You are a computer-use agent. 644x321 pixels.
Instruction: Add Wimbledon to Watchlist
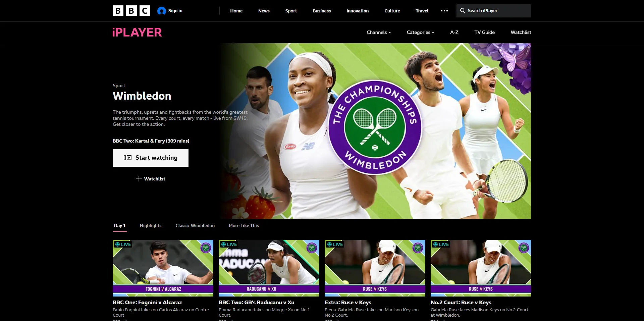pos(151,179)
